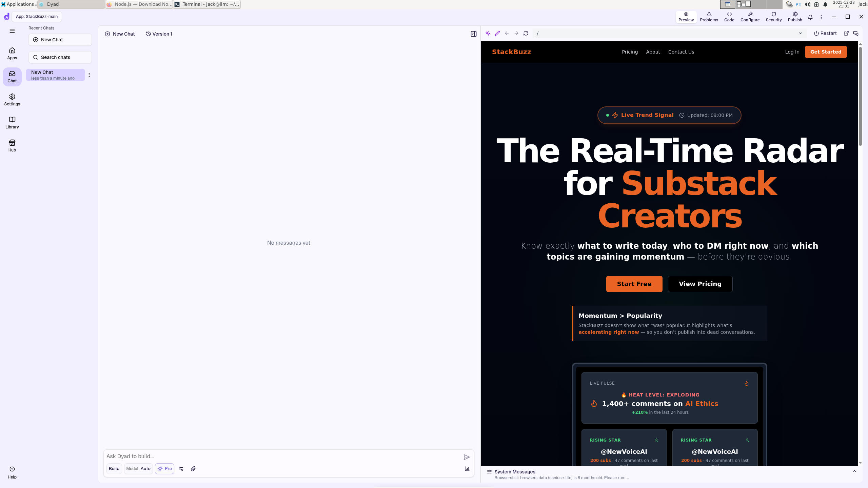Go to Apps in the sidebar
868x488 pixels.
12,54
